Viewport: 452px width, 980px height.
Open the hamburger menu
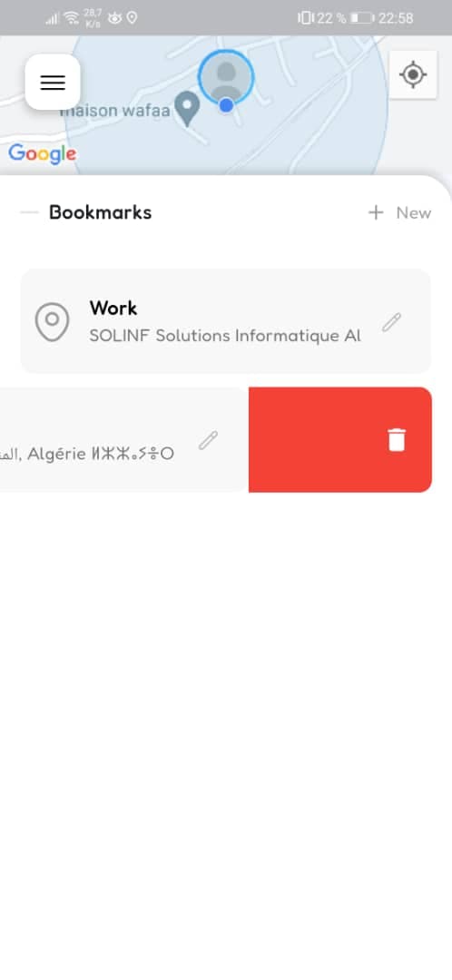53,82
